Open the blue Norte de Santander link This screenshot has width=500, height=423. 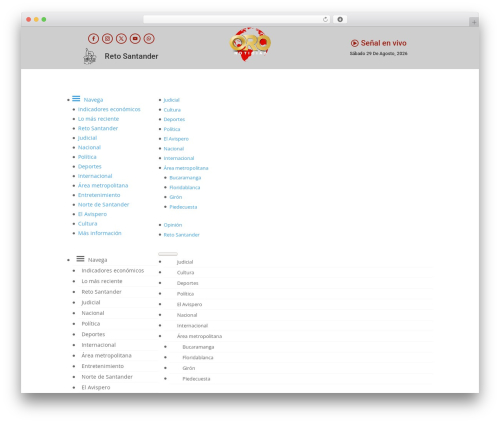pyautogui.click(x=103, y=205)
